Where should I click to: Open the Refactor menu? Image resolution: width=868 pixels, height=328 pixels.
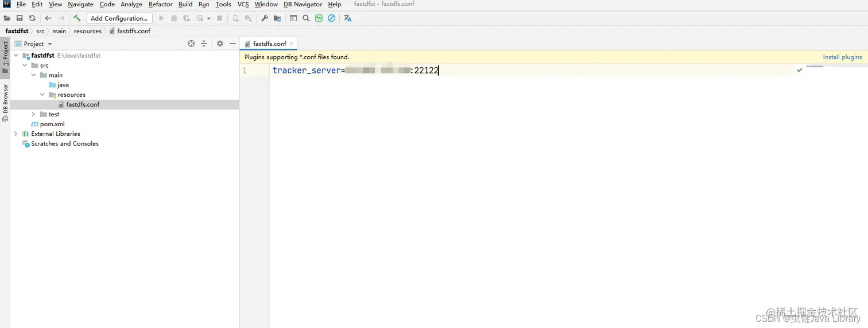(x=161, y=4)
